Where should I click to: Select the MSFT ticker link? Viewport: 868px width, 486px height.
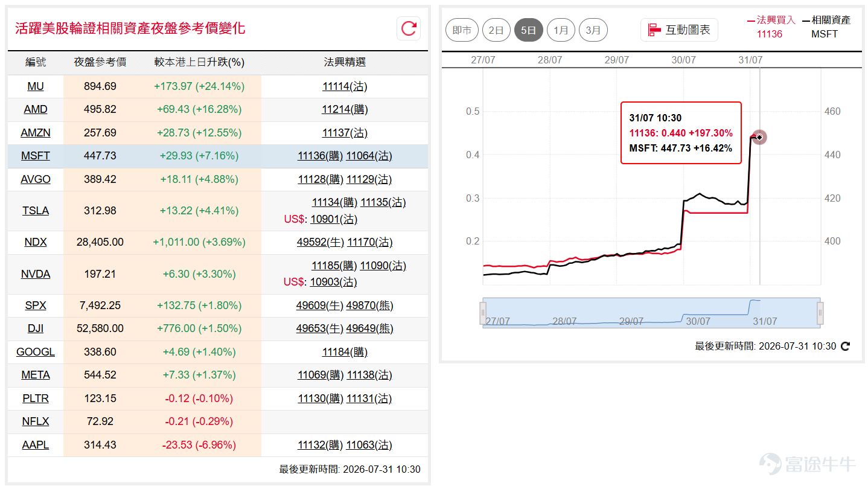[x=36, y=156]
